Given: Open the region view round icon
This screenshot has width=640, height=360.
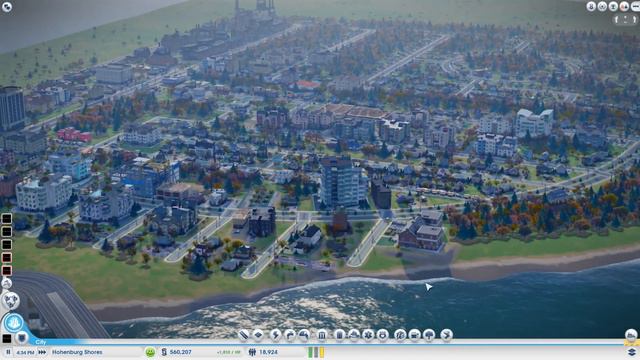Looking at the screenshot, I should (x=11, y=300).
